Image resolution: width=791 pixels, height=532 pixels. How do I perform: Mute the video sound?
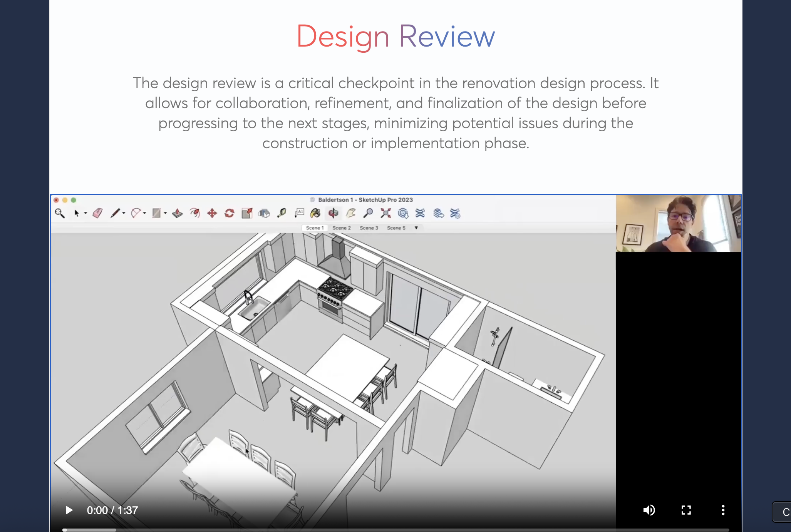[649, 510]
